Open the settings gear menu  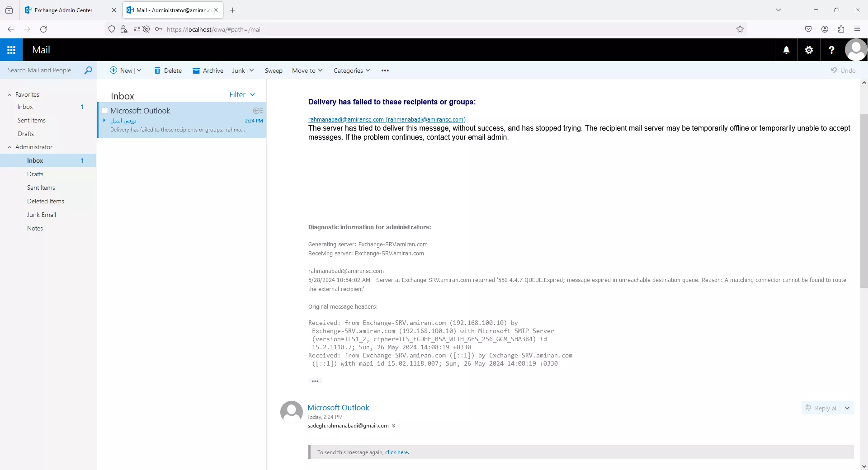(809, 50)
